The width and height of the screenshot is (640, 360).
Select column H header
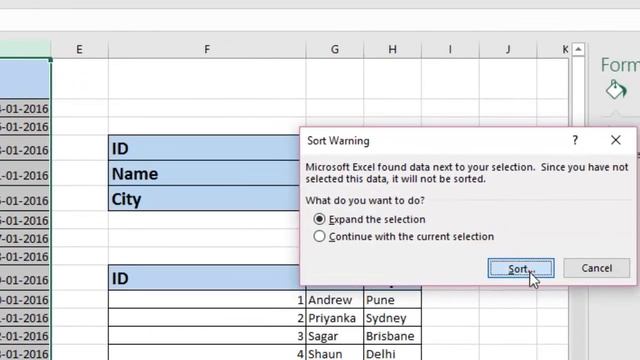point(392,49)
